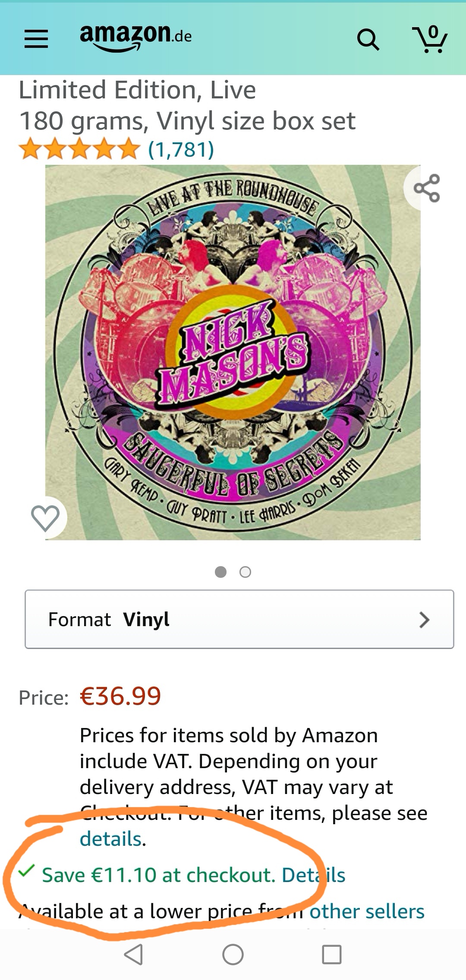This screenshot has height=980, width=466.
Task: Select the first image carousel dot
Action: point(220,572)
